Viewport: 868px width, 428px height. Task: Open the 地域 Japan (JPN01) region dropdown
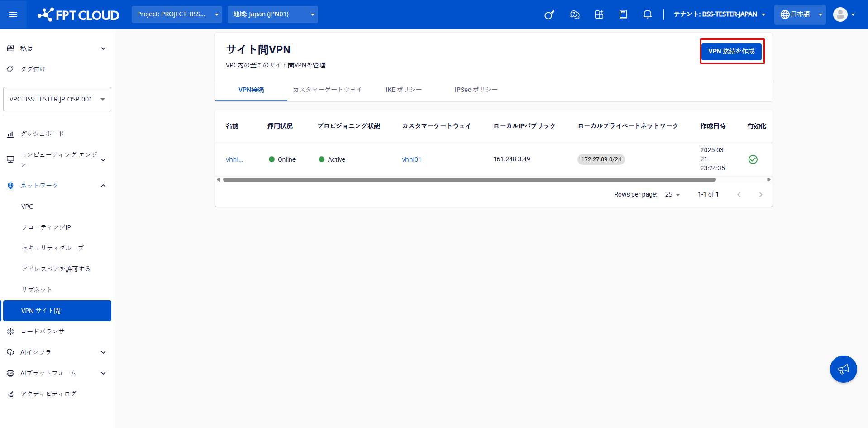click(273, 14)
